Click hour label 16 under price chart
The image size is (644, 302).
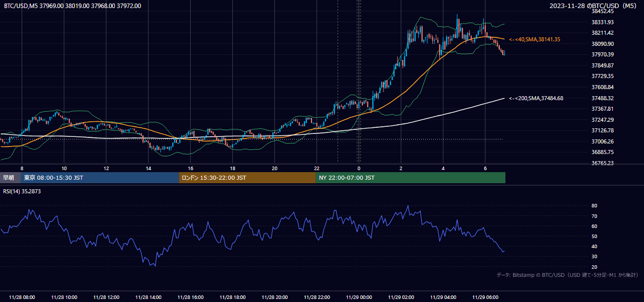190,168
